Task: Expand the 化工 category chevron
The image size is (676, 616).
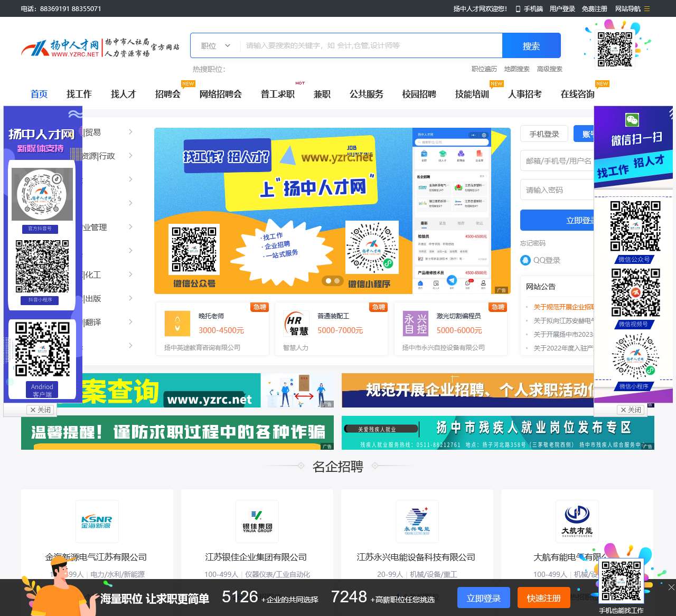Action: click(130, 274)
